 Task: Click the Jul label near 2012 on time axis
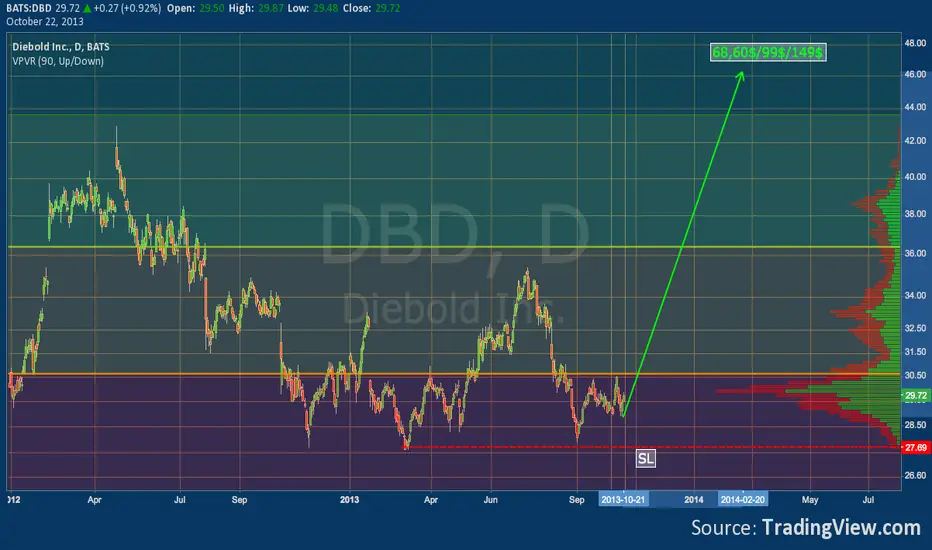pyautogui.click(x=180, y=499)
